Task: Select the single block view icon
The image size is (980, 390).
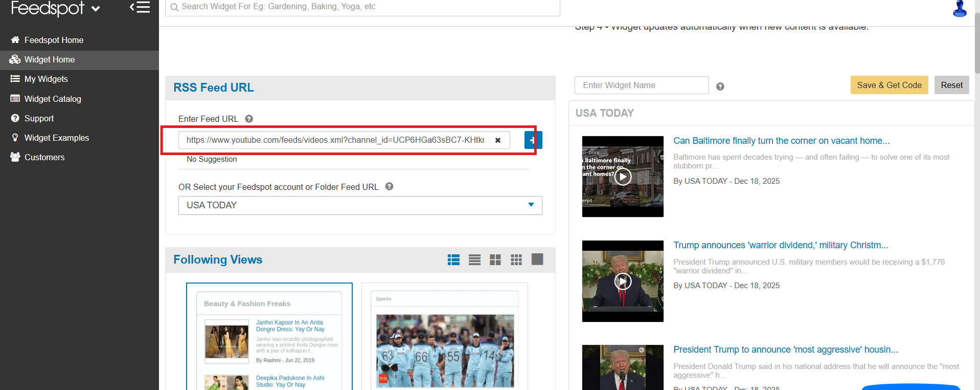Action: [537, 259]
